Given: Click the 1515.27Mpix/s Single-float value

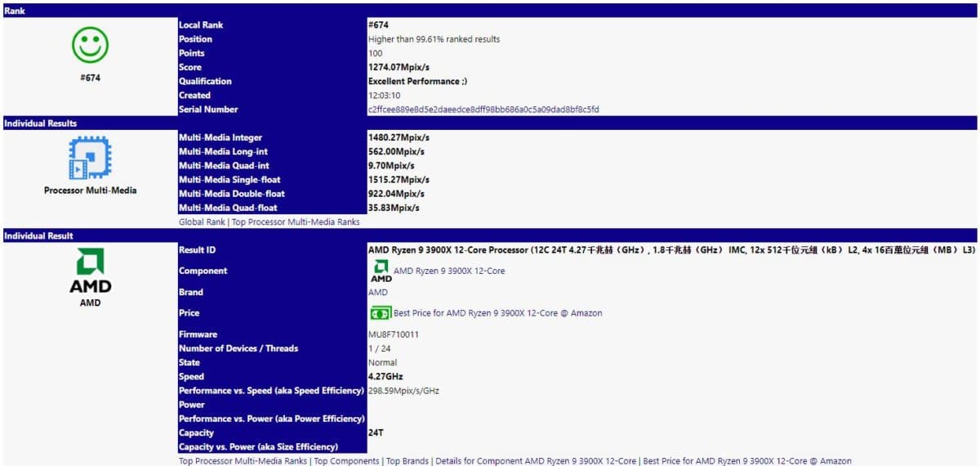Looking at the screenshot, I should [400, 180].
